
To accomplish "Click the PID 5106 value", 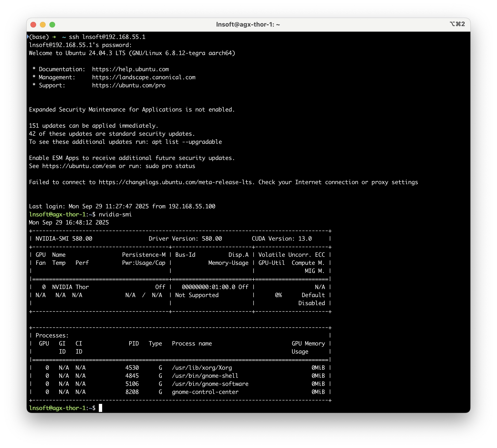I will click(x=132, y=384).
